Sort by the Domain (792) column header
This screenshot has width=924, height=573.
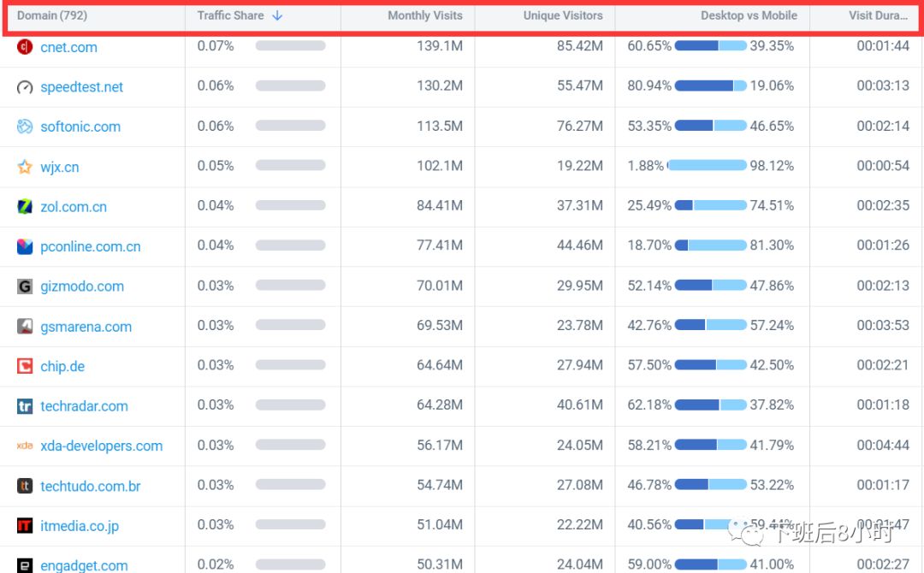coord(52,16)
